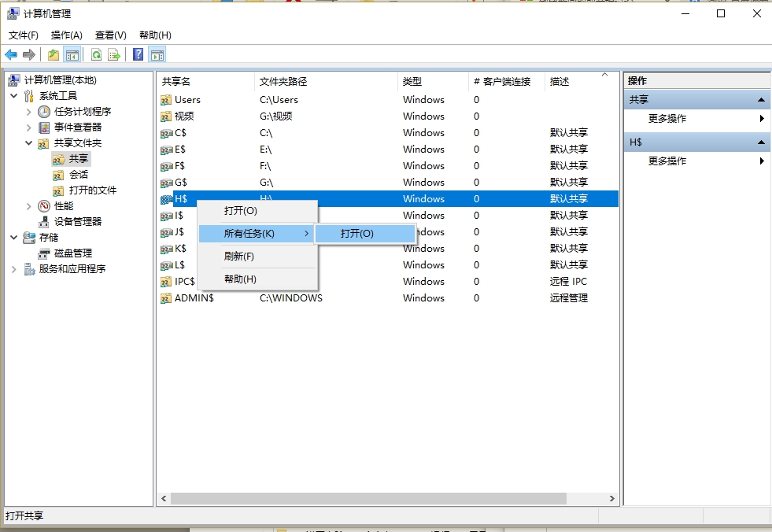Click the window title bar app icon

click(13, 13)
